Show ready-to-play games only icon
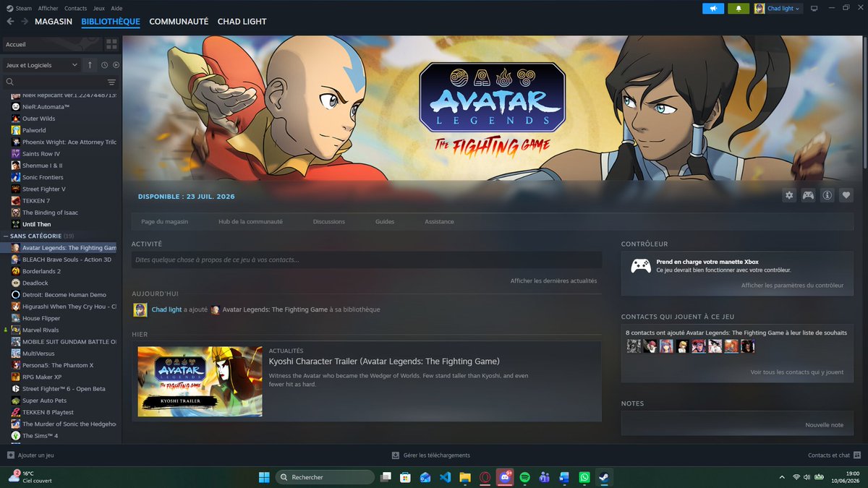The height and width of the screenshot is (488, 868). point(116,65)
